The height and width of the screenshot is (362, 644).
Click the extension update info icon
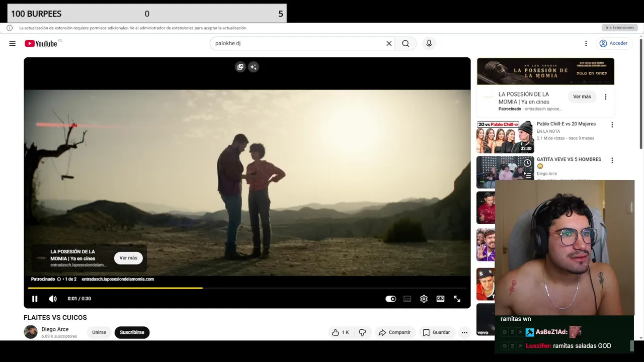coord(10,28)
